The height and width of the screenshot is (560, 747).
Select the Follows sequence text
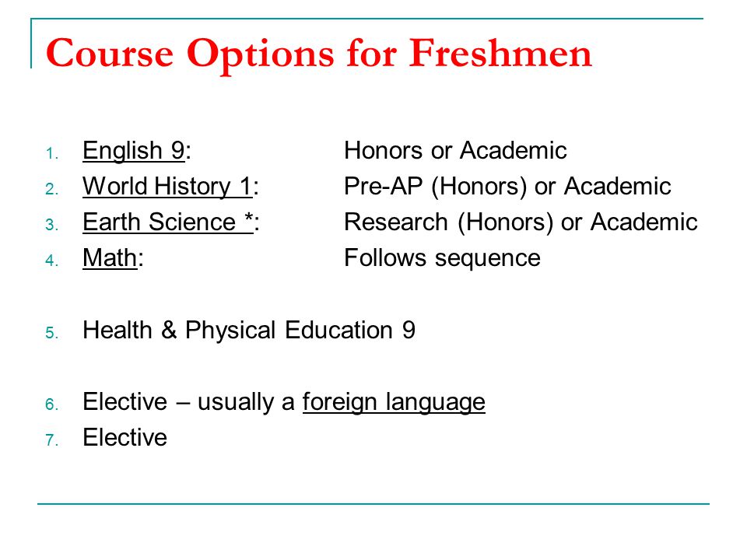tap(442, 258)
